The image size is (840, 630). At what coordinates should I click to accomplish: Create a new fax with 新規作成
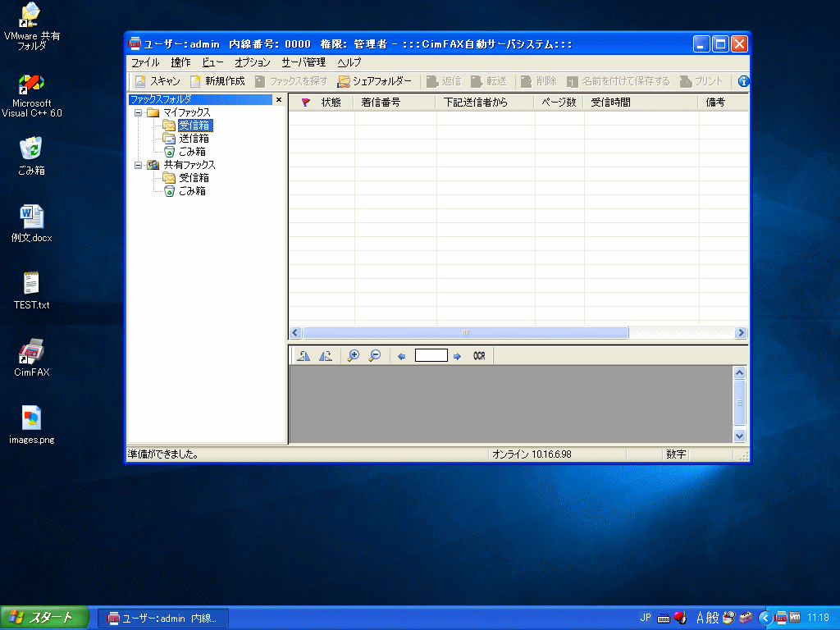pos(217,81)
